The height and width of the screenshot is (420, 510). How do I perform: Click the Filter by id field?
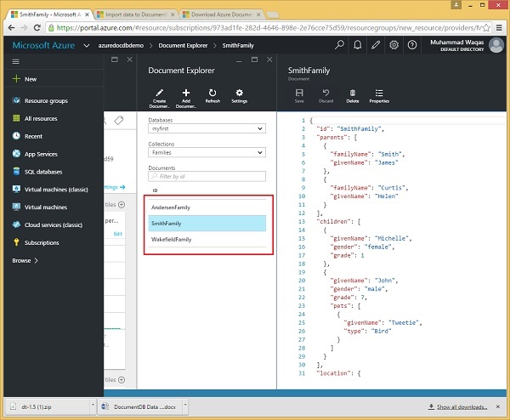207,177
